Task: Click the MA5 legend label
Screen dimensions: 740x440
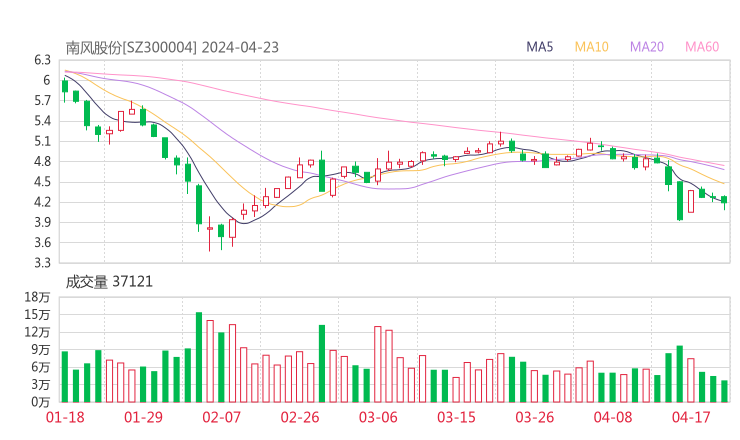Action: [x=539, y=47]
